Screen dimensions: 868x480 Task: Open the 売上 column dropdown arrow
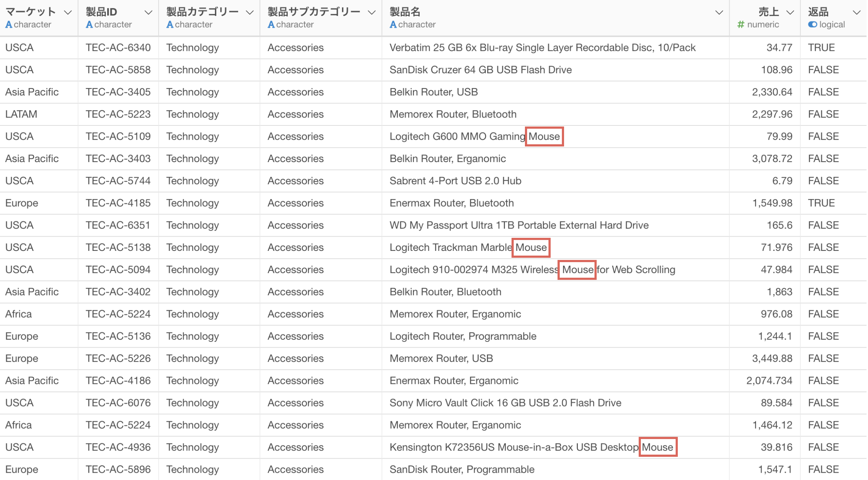(x=790, y=12)
